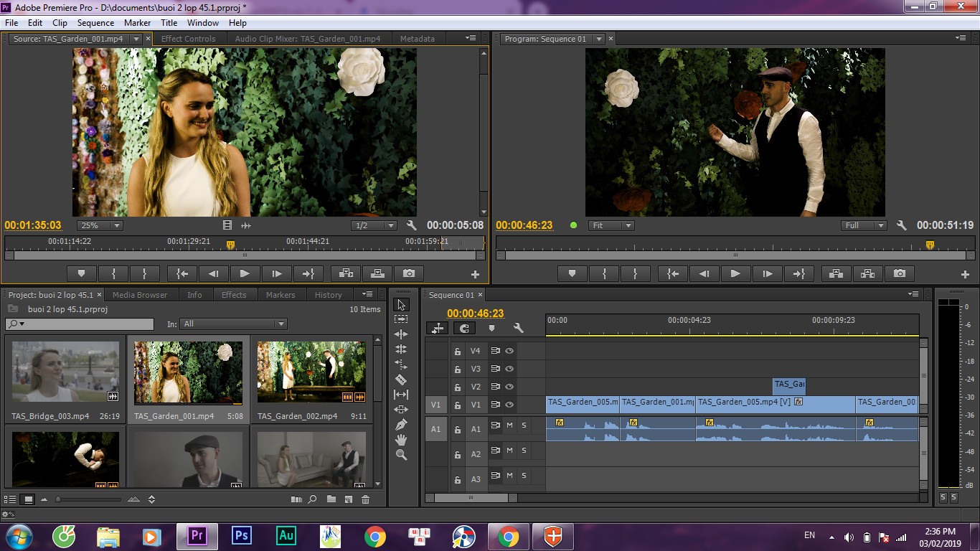Open the Full playback resolution dropdown
The image size is (980, 551).
[864, 225]
